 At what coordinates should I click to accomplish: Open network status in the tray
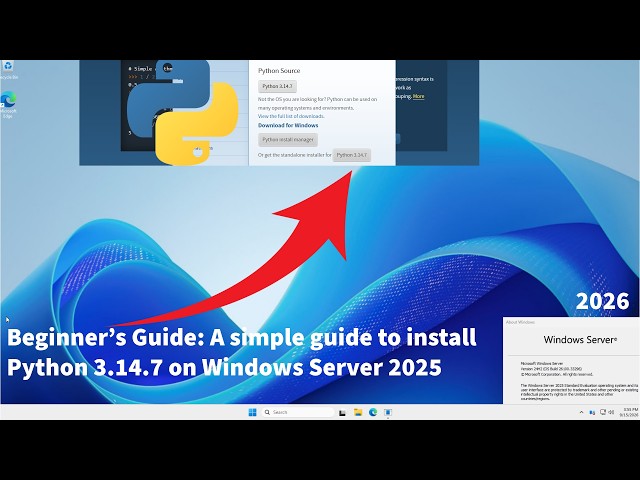pyautogui.click(x=602, y=413)
